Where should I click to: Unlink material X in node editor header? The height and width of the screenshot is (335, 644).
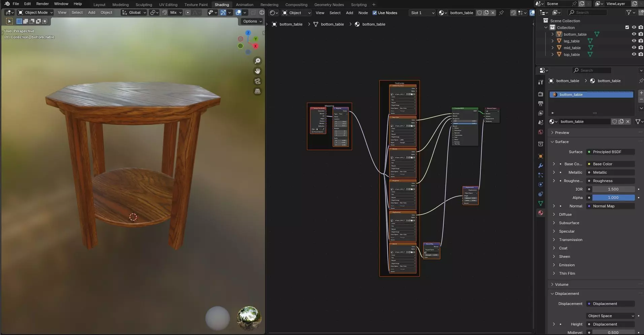pyautogui.click(x=493, y=13)
